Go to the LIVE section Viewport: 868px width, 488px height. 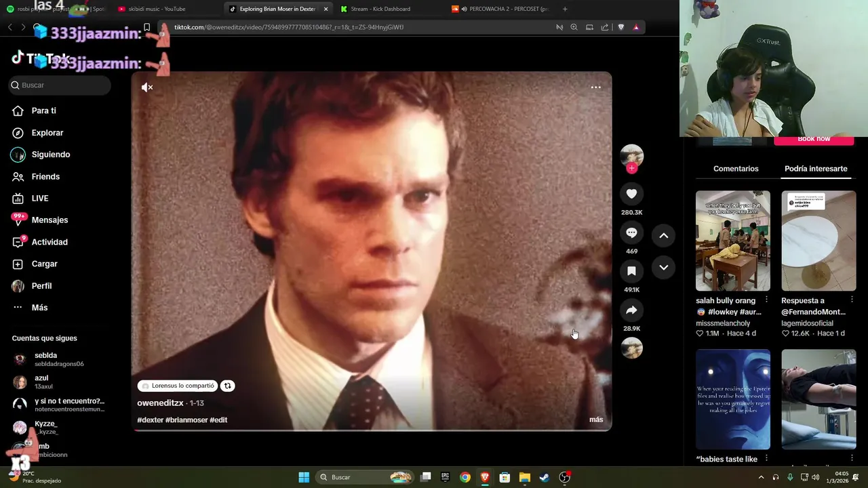click(39, 198)
